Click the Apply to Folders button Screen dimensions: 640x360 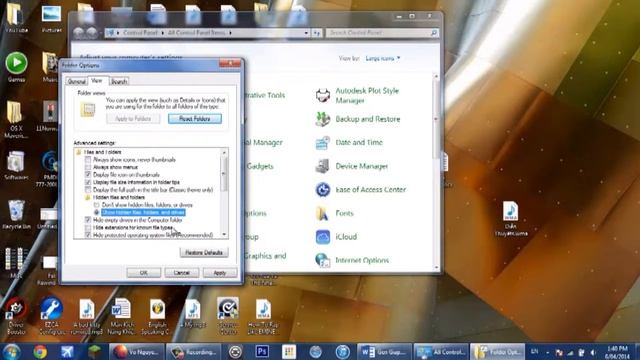coord(133,119)
